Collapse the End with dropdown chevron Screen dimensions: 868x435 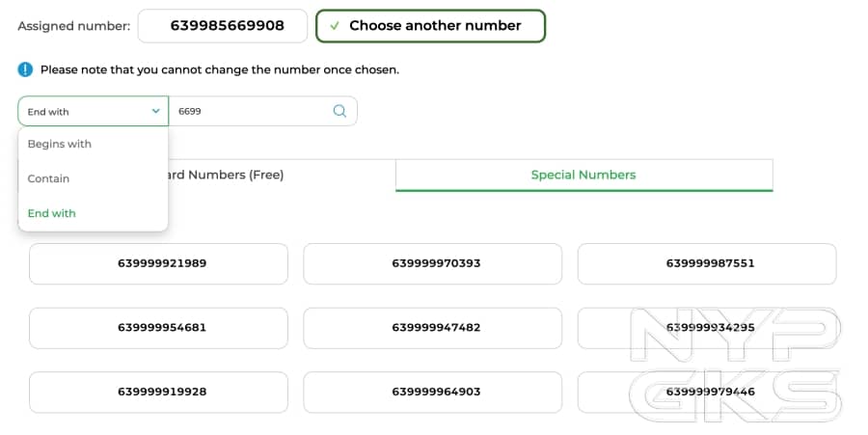coord(156,111)
